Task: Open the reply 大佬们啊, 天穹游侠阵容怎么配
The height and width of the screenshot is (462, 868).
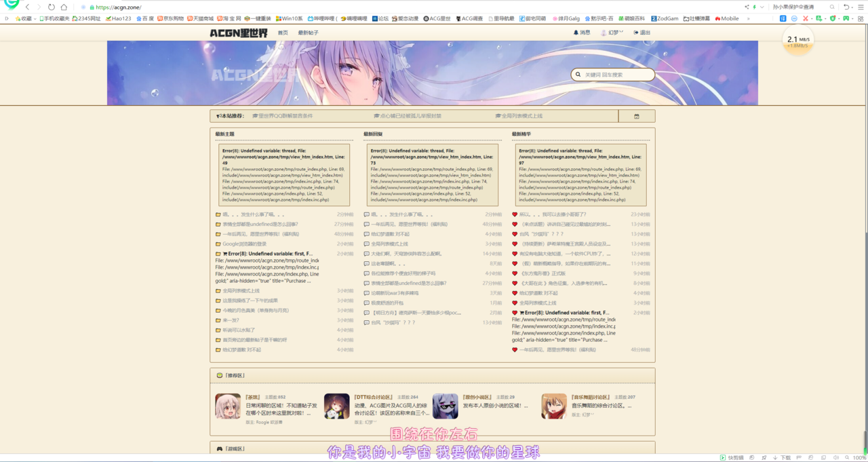Action: pyautogui.click(x=406, y=254)
